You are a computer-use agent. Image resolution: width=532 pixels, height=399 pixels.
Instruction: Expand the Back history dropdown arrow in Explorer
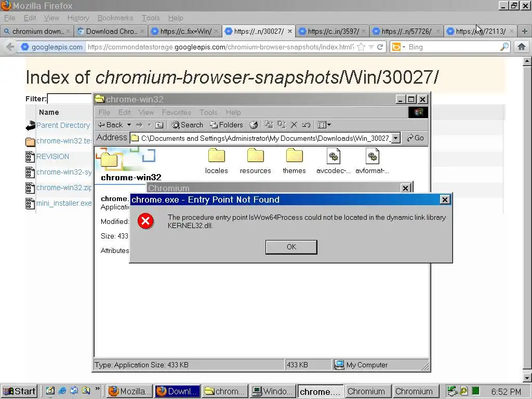[129, 125]
